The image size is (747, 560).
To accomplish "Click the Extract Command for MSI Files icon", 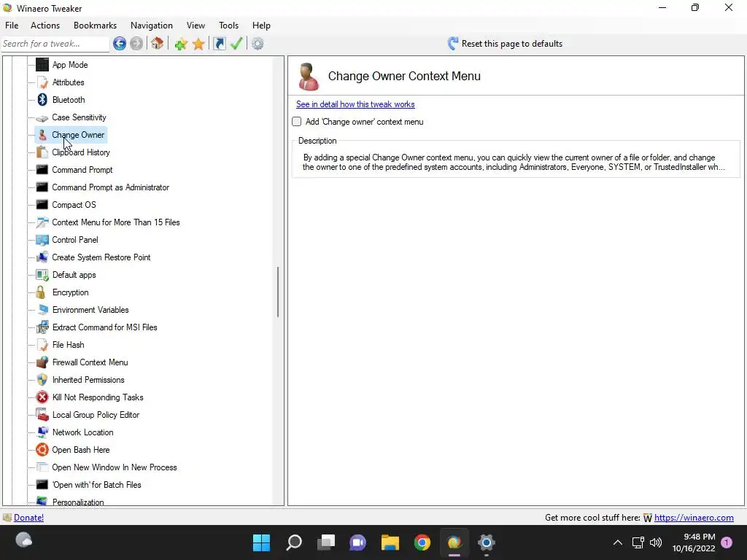I will pyautogui.click(x=42, y=327).
